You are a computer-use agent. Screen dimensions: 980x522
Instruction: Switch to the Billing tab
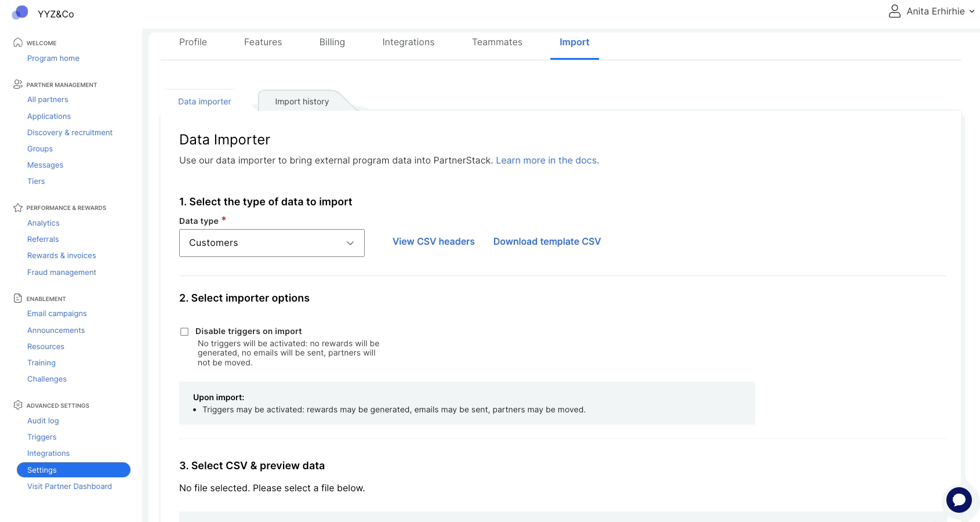click(x=332, y=42)
